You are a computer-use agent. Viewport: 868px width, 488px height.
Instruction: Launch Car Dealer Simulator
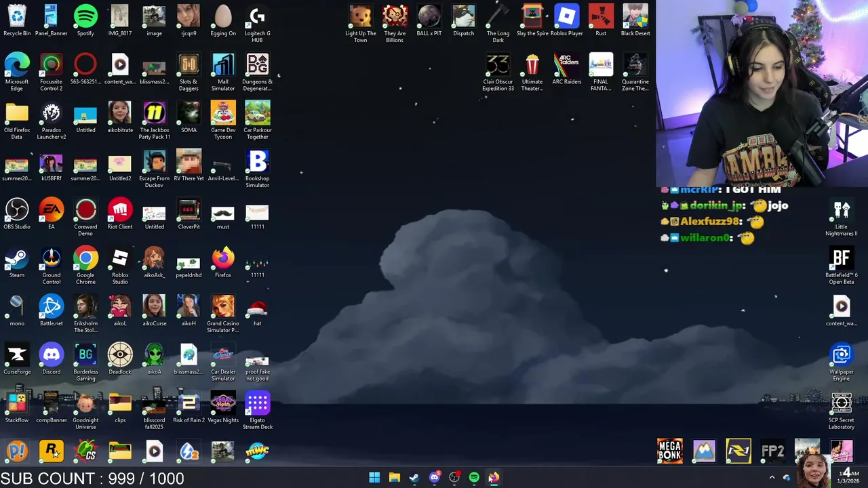(x=223, y=363)
